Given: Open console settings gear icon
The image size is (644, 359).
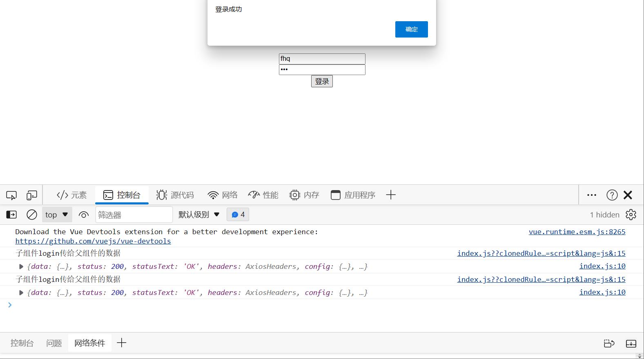Looking at the screenshot, I should [631, 215].
